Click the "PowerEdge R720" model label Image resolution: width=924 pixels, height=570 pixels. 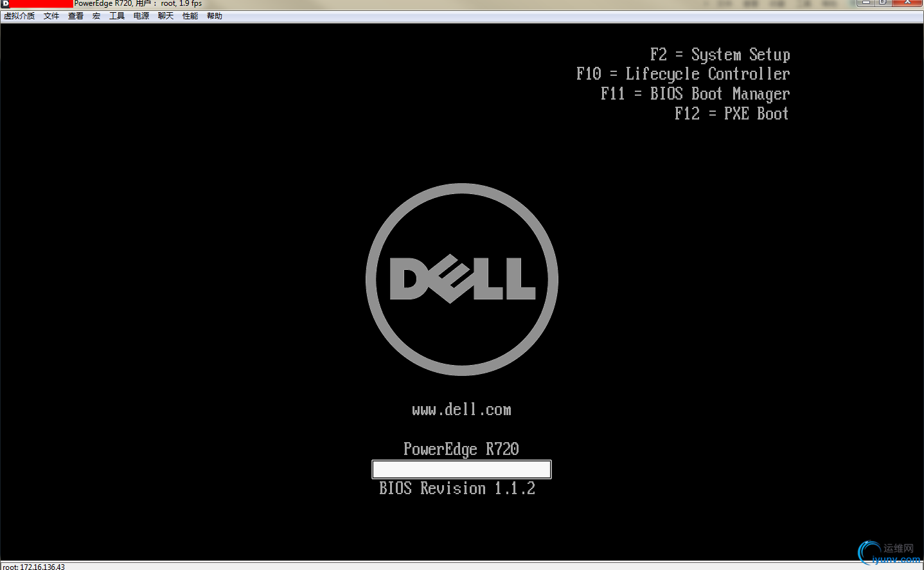(x=461, y=449)
